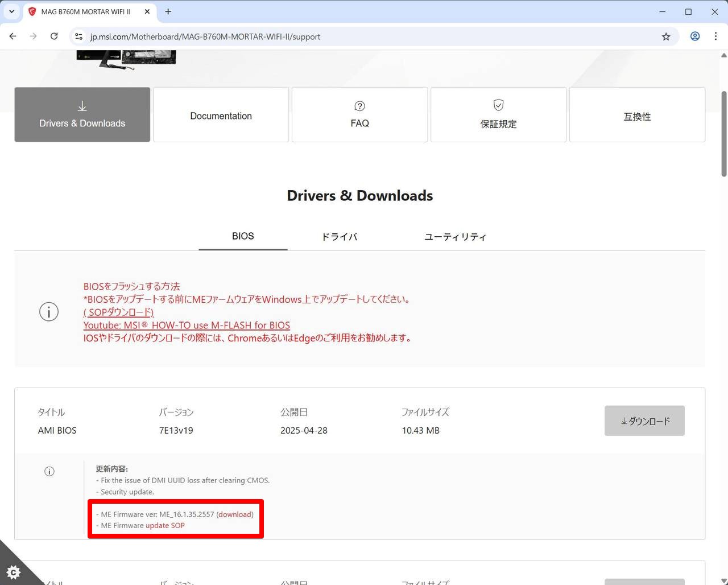Click the Drivers & Downloads heading
The image size is (728, 585).
360,196
